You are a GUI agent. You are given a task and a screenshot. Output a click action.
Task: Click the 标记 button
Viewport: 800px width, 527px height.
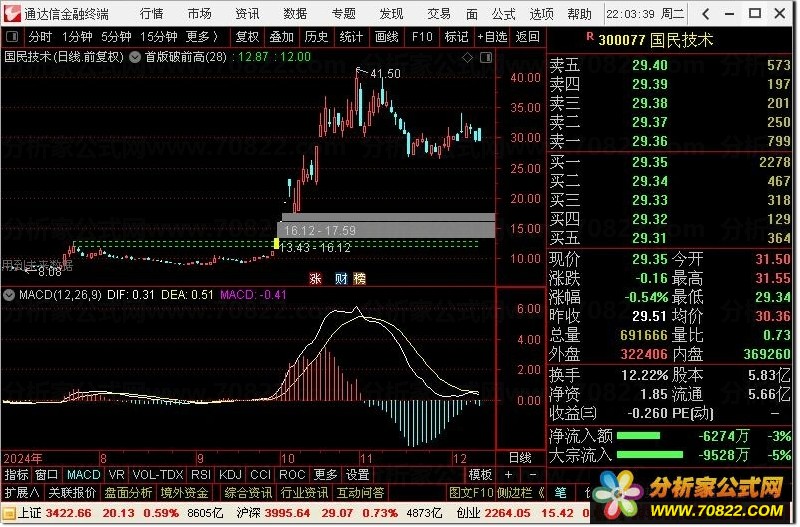[456, 37]
